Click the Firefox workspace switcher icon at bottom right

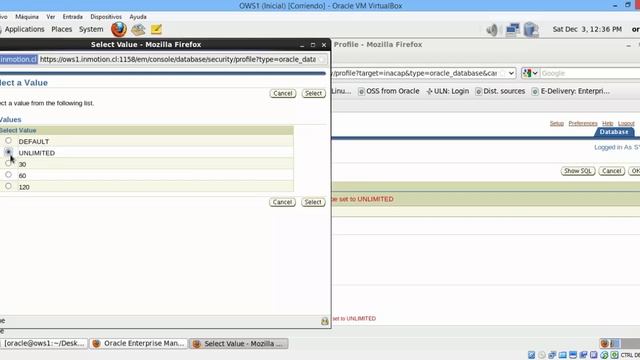tap(604, 343)
